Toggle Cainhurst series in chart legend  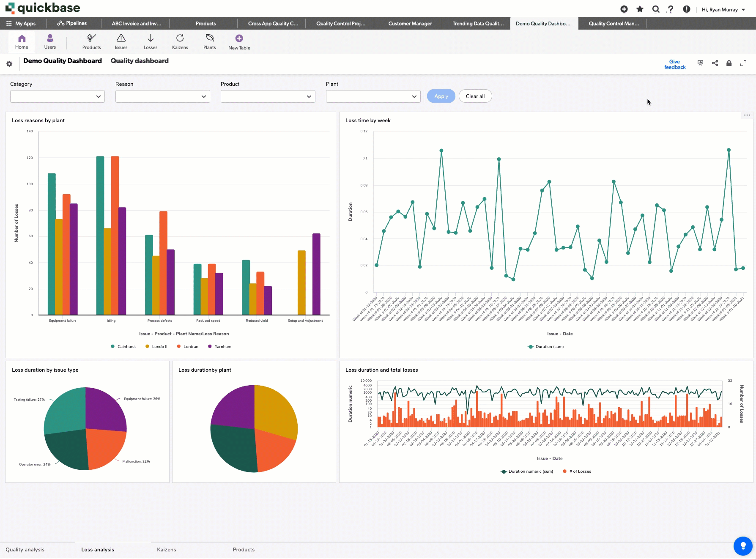(x=123, y=347)
